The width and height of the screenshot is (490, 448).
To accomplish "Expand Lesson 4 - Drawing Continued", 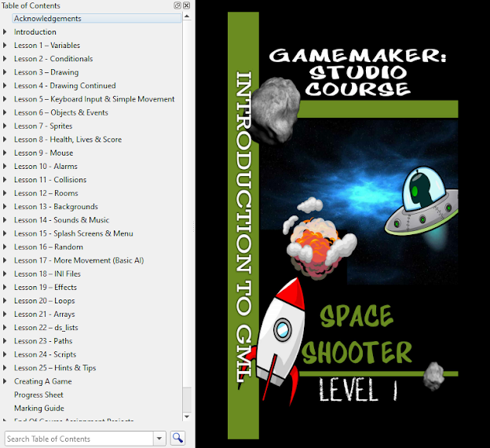I will tap(5, 86).
